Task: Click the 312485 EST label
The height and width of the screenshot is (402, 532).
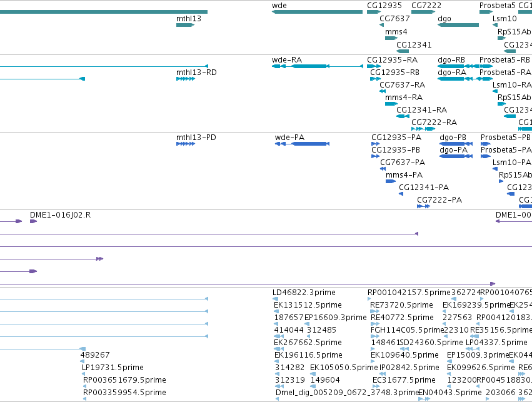Action: 322,330
